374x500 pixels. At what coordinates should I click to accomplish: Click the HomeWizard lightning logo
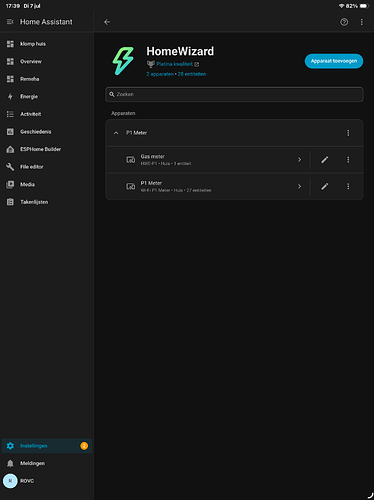pos(123,61)
